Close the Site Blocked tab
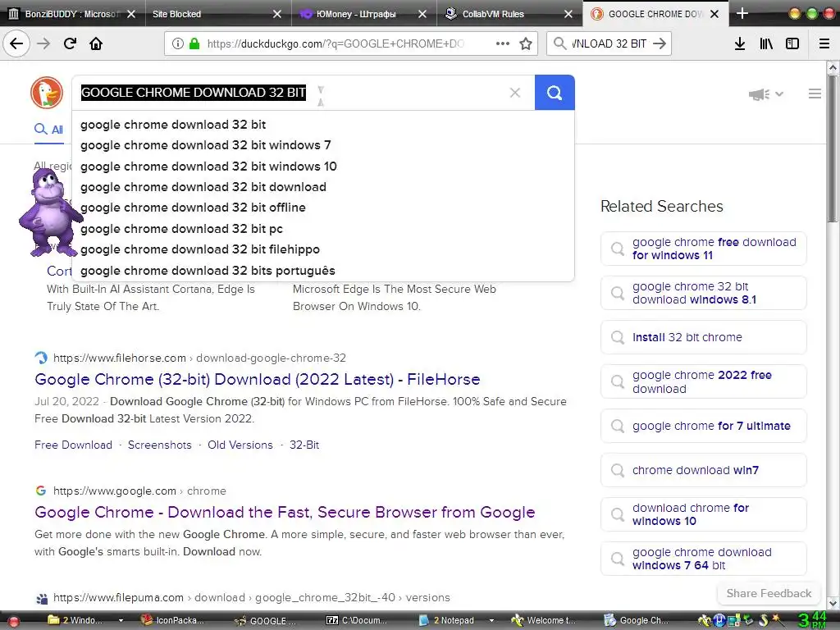 tap(277, 14)
